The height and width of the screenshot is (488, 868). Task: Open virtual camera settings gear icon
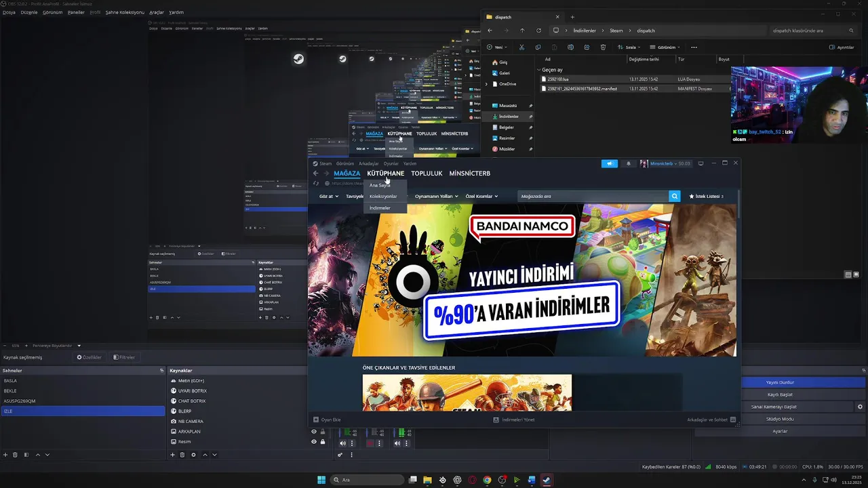pyautogui.click(x=860, y=407)
